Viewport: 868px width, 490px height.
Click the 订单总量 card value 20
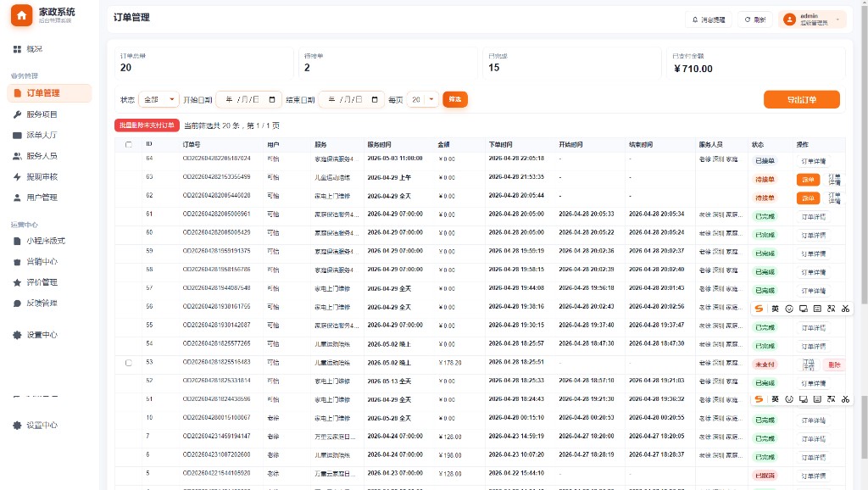point(125,68)
